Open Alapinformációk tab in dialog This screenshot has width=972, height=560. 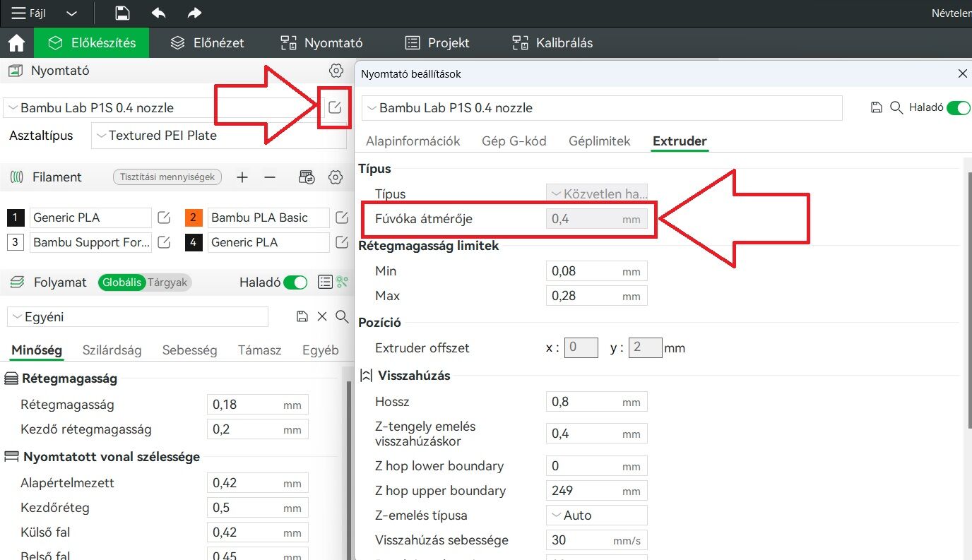tap(413, 141)
